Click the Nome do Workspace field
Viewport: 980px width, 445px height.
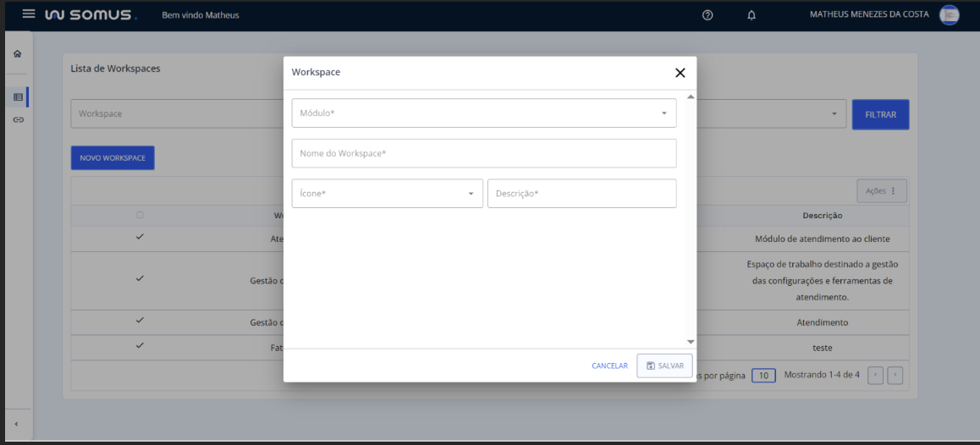coord(483,154)
